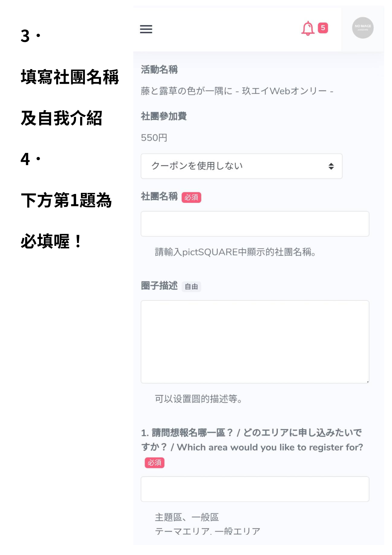This screenshot has width=392, height=555.
Task: Click the 自由 badge beside 圈子描述
Action: pyautogui.click(x=191, y=287)
